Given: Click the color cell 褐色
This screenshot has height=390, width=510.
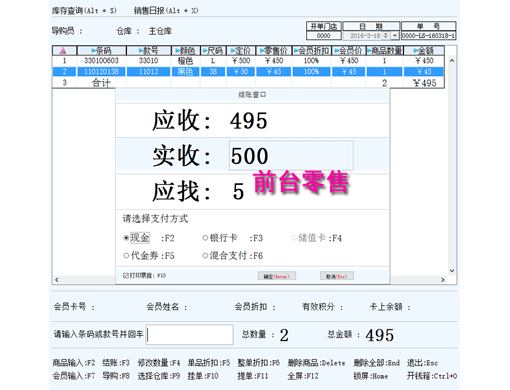Looking at the screenshot, I should point(186,61).
